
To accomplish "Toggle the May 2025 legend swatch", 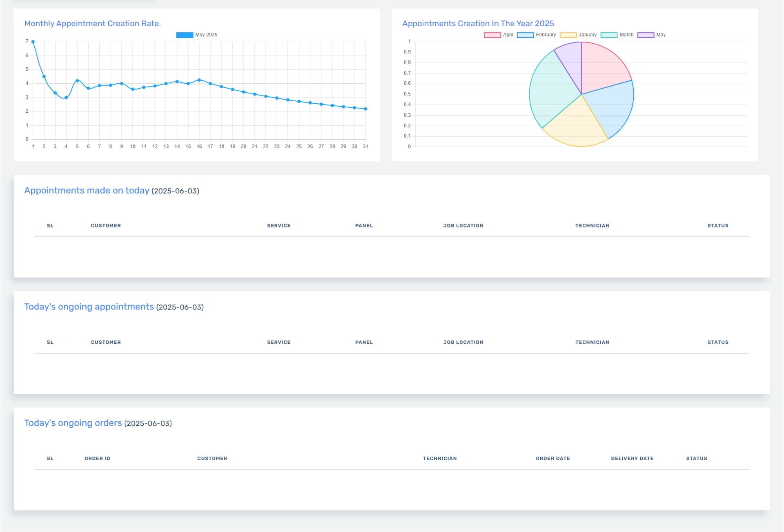I will pyautogui.click(x=185, y=35).
